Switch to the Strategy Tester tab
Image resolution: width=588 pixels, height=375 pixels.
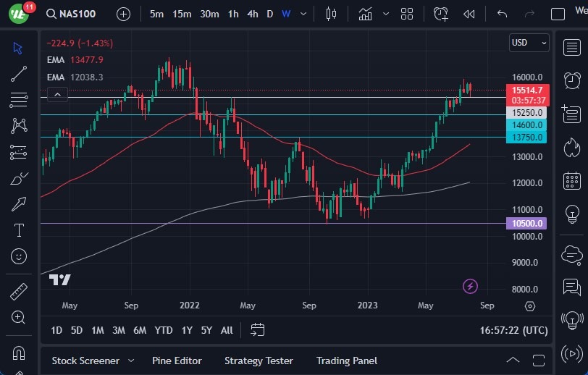pos(259,361)
